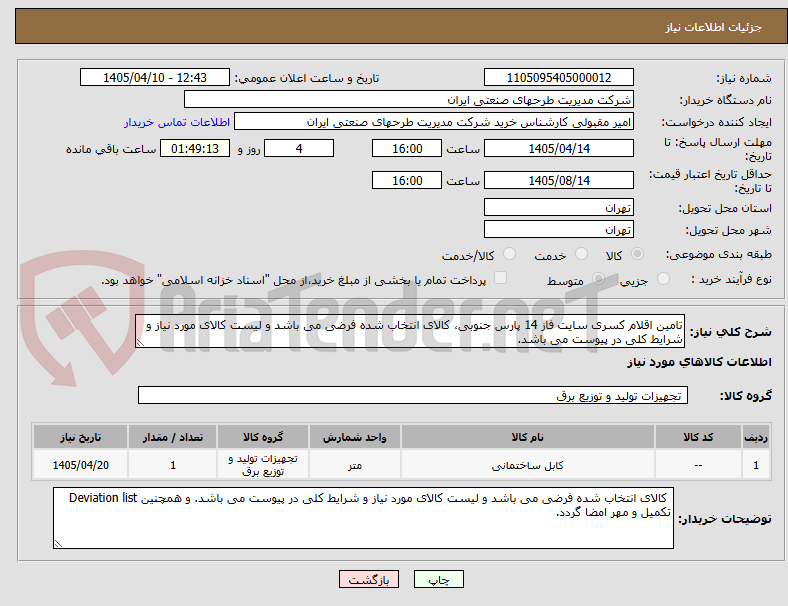Select the کالا/خدمت radio button

[509, 254]
